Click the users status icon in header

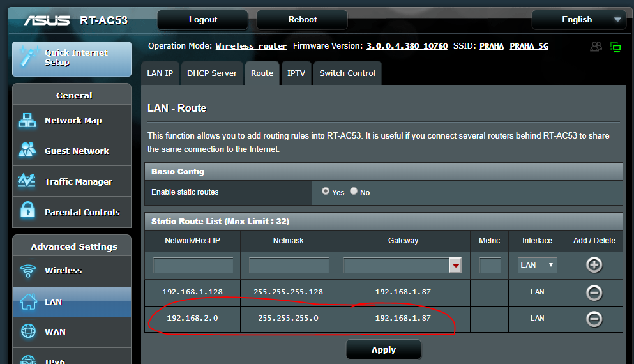pyautogui.click(x=596, y=47)
